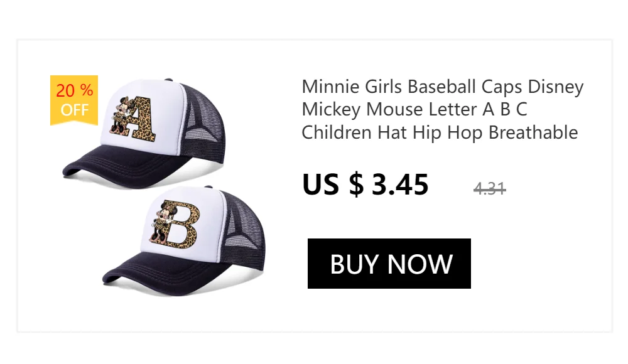
Task: Click Minnie Mouse on the A cap
Action: point(119,116)
